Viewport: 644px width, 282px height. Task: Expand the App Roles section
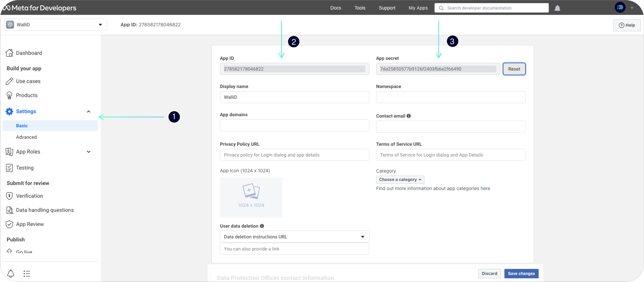click(x=88, y=152)
